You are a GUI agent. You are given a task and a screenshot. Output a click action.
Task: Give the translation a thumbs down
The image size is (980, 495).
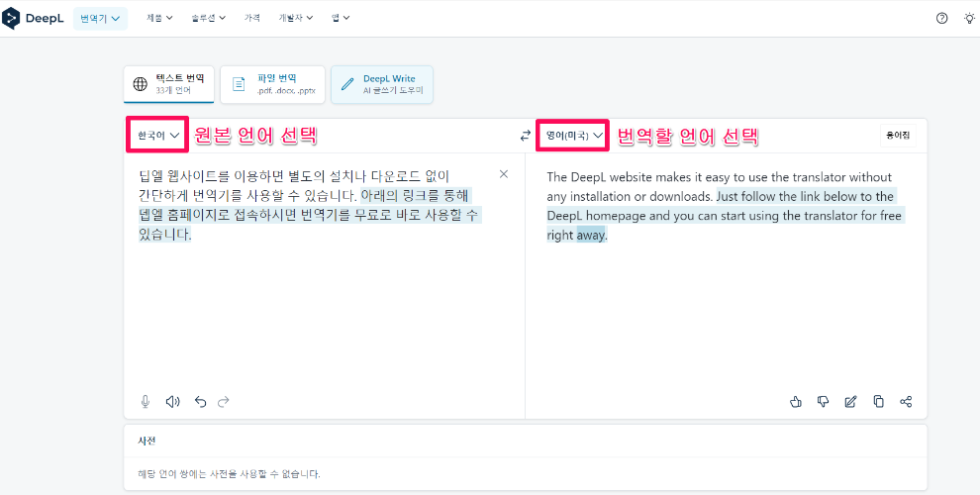(824, 401)
